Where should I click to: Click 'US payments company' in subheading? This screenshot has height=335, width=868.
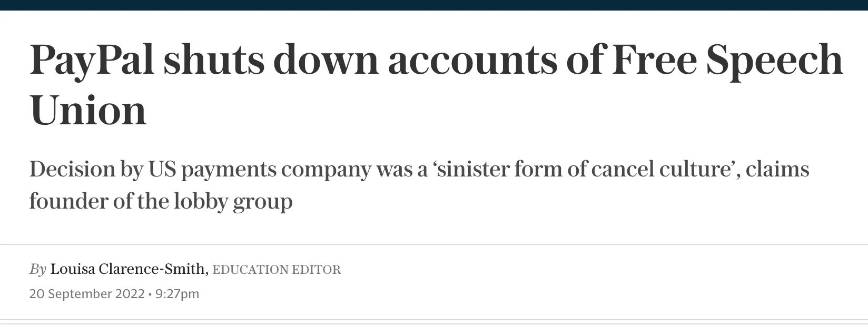(x=259, y=170)
